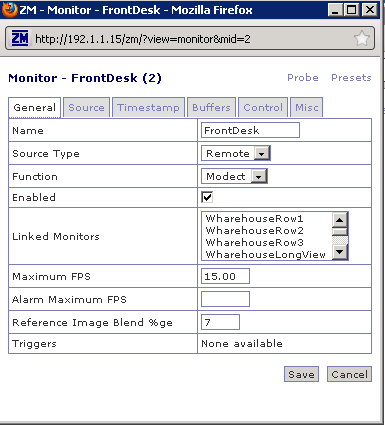Viewport: 385px width, 425px height.
Task: Click the Maximum FPS input field
Action: tap(225, 276)
